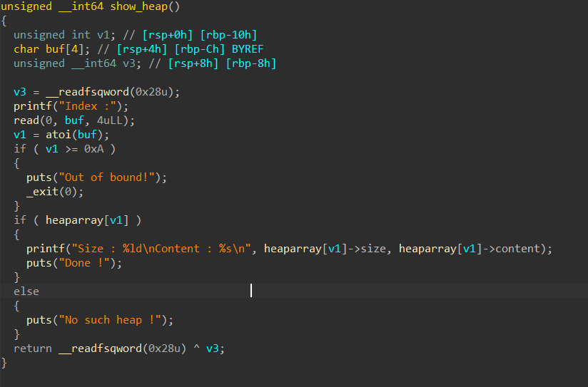Click the atoi(buf) call
Image resolution: width=588 pixels, height=387 pixels.
coord(74,135)
